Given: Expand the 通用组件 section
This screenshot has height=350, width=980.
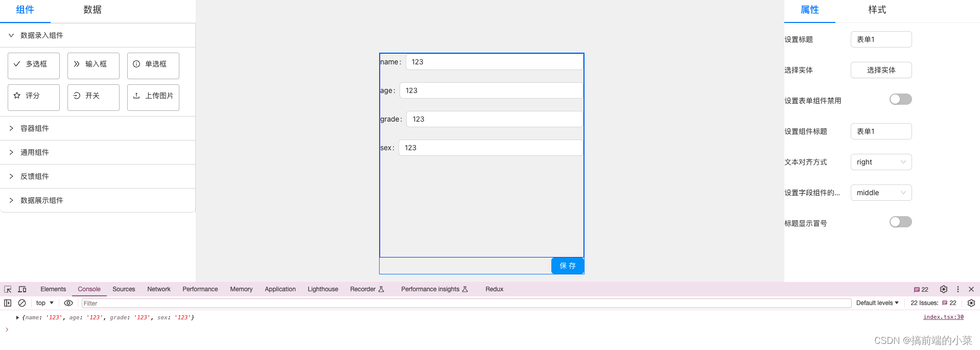Looking at the screenshot, I should click(98, 152).
